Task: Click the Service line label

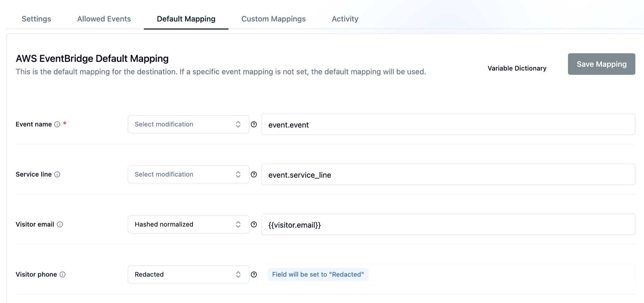Action: [34, 174]
